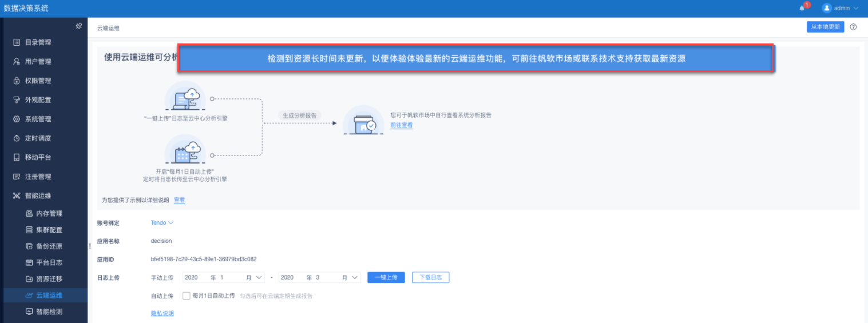Click the notification bell icon

point(802,9)
